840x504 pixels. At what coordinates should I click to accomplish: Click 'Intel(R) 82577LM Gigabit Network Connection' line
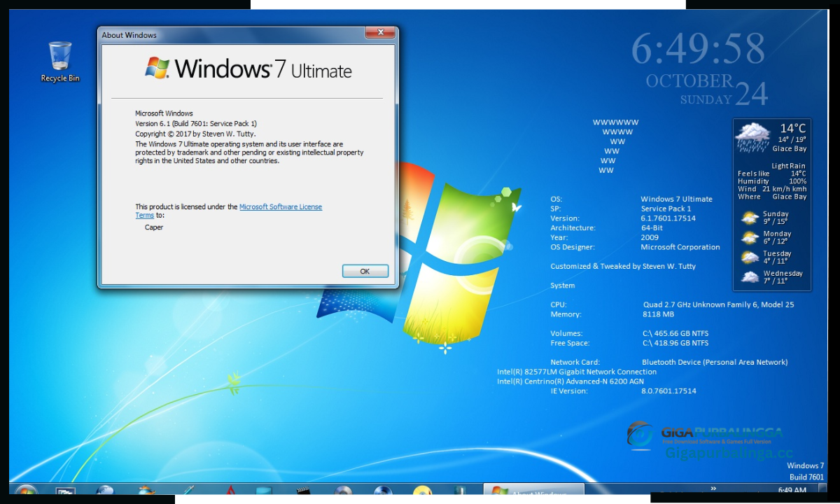pyautogui.click(x=577, y=372)
